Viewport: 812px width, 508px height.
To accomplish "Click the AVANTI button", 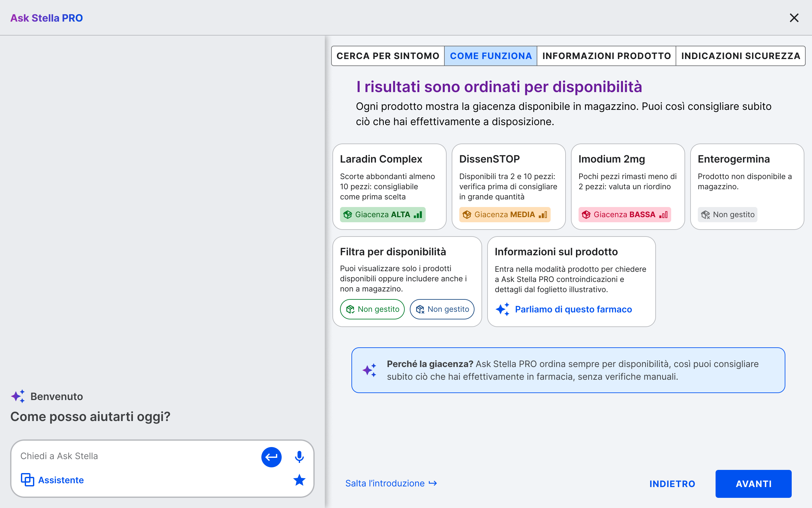I will click(753, 484).
